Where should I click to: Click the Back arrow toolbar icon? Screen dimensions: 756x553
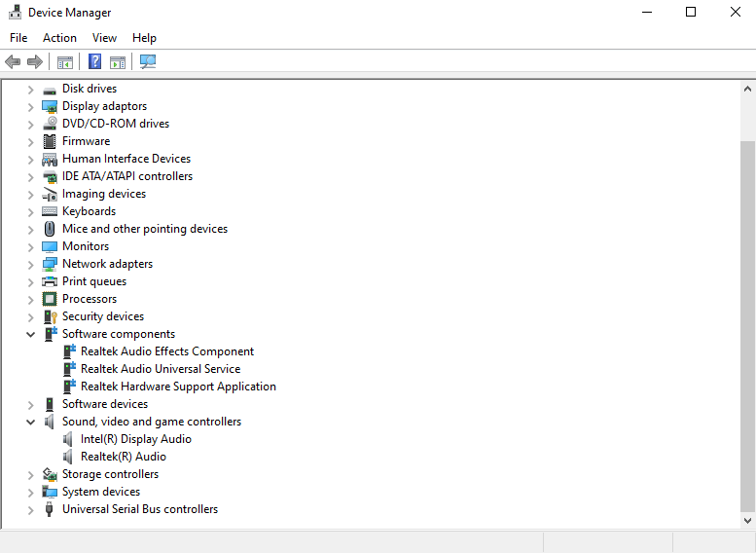pos(13,61)
